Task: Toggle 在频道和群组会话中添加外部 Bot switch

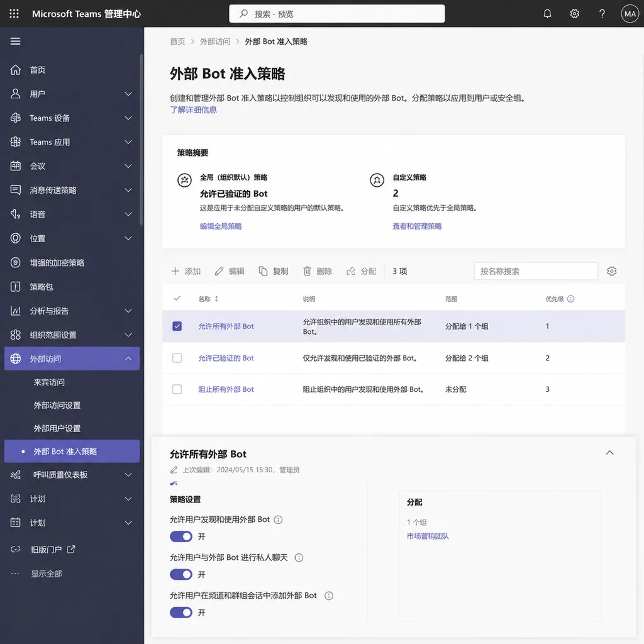Action: click(x=181, y=613)
